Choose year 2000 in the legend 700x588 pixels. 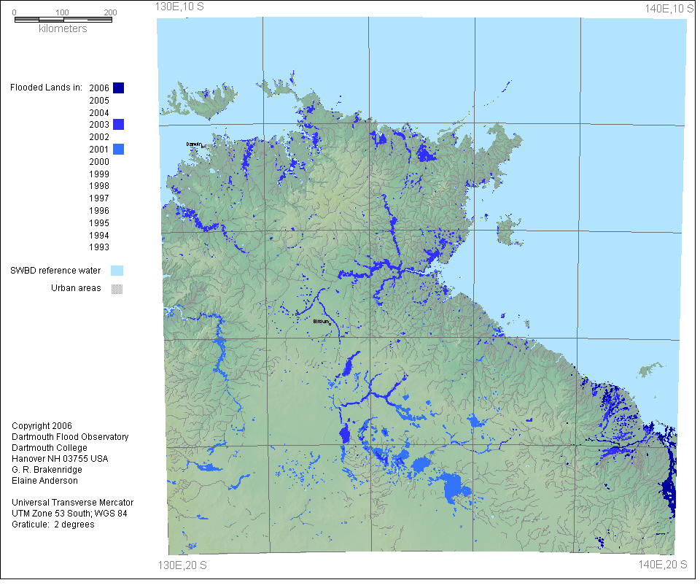[x=99, y=162]
